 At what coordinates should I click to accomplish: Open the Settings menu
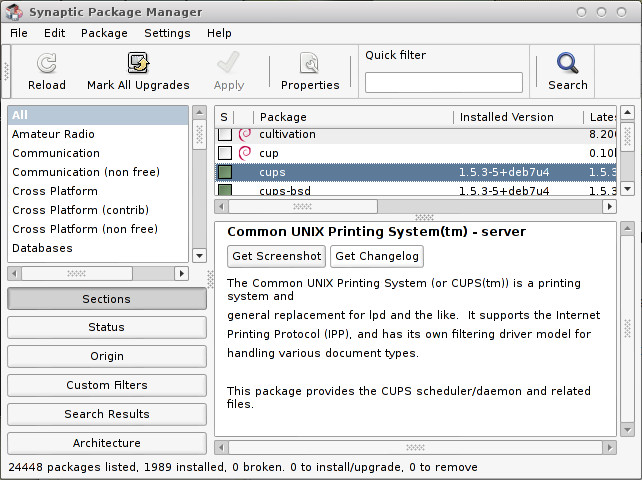167,33
